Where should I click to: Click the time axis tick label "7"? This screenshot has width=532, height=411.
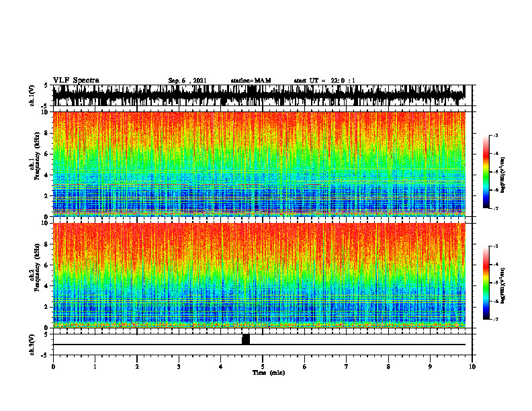(x=347, y=367)
